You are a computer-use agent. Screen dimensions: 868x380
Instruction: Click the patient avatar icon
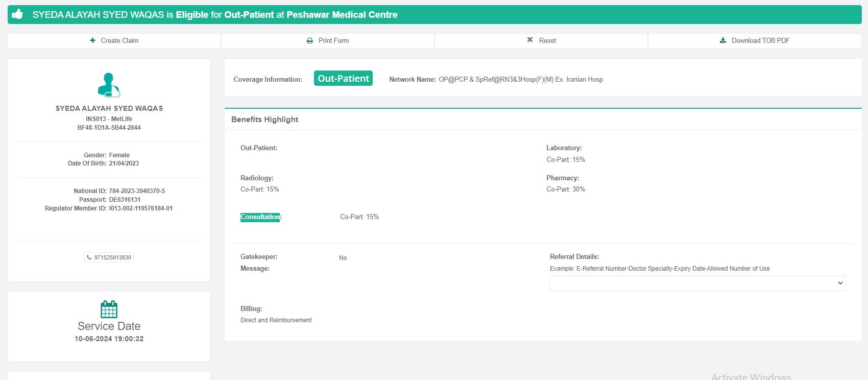(109, 85)
